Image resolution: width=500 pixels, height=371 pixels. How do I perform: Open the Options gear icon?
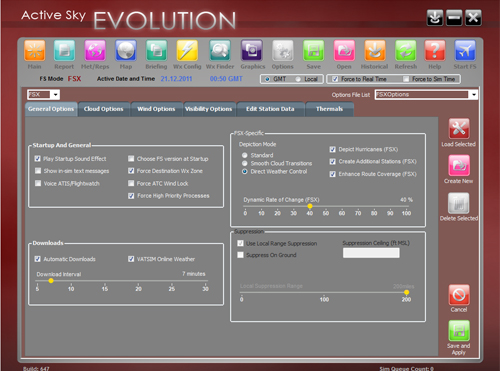283,51
